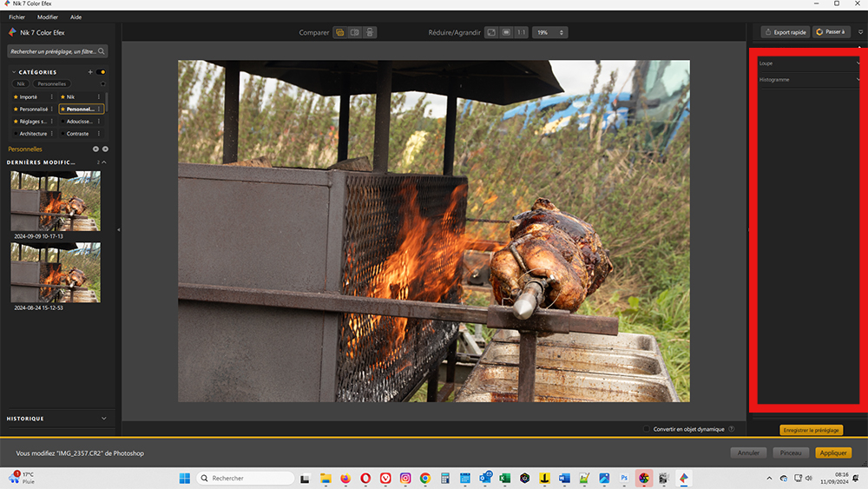Expand the Histogramme section
The image size is (868, 489).
click(858, 80)
